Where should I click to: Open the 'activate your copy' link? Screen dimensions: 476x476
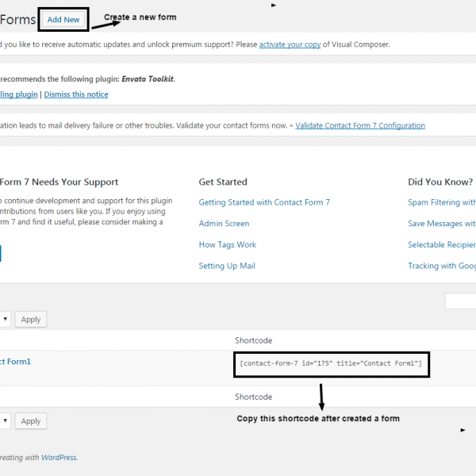point(290,44)
